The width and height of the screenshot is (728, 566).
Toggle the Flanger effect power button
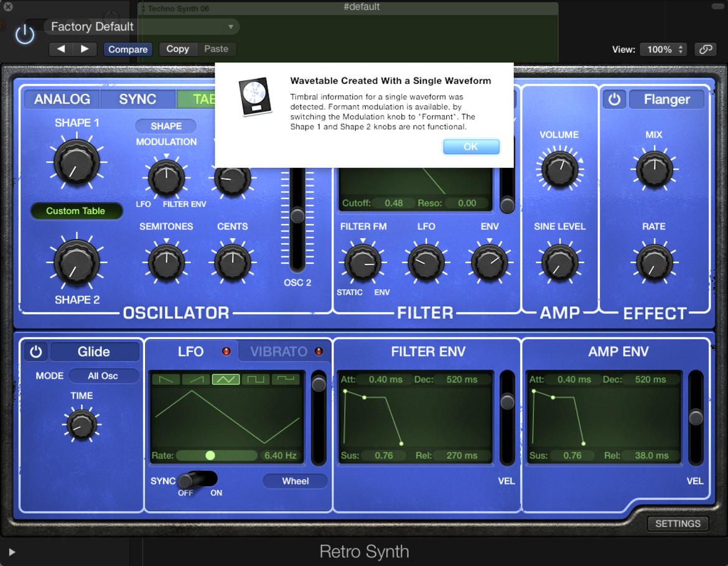[x=614, y=100]
